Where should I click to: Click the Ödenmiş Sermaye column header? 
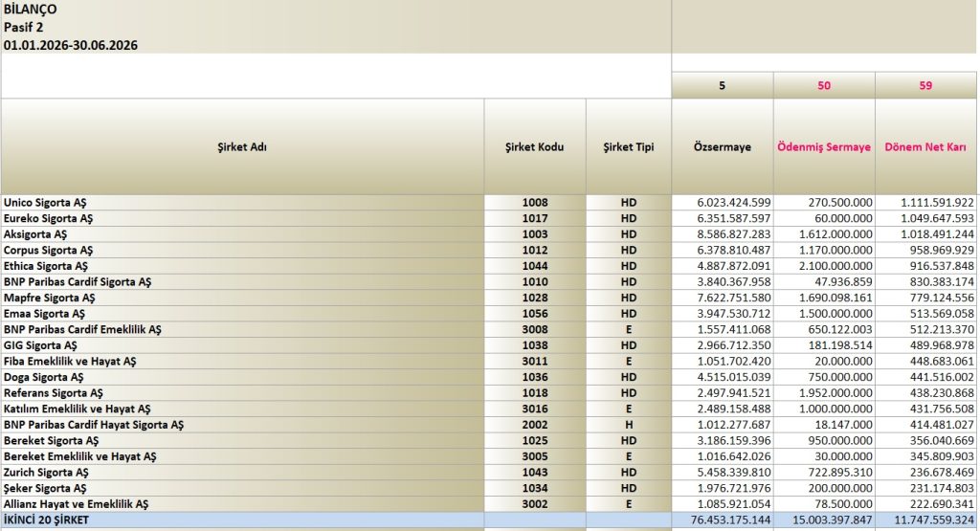pyautogui.click(x=824, y=146)
